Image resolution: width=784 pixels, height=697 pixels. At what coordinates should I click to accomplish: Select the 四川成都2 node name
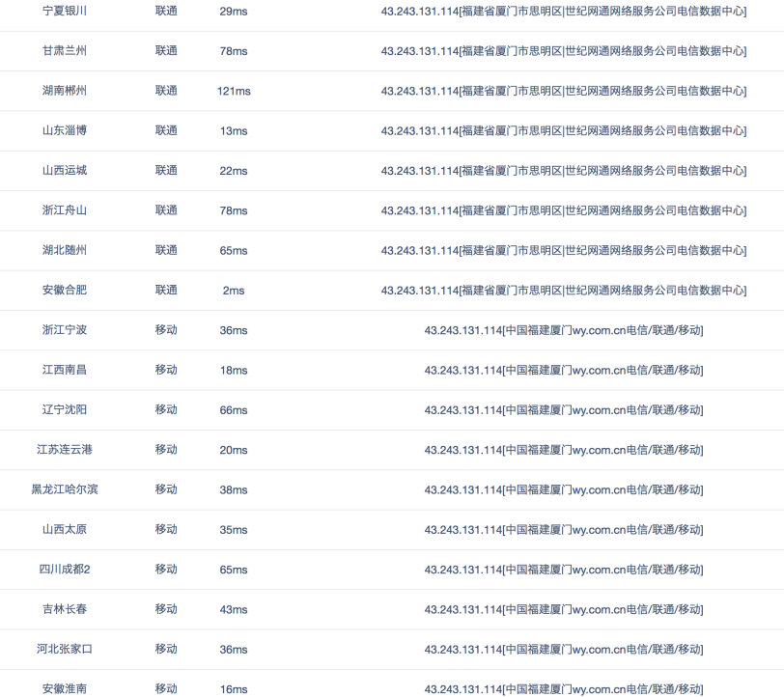[65, 570]
